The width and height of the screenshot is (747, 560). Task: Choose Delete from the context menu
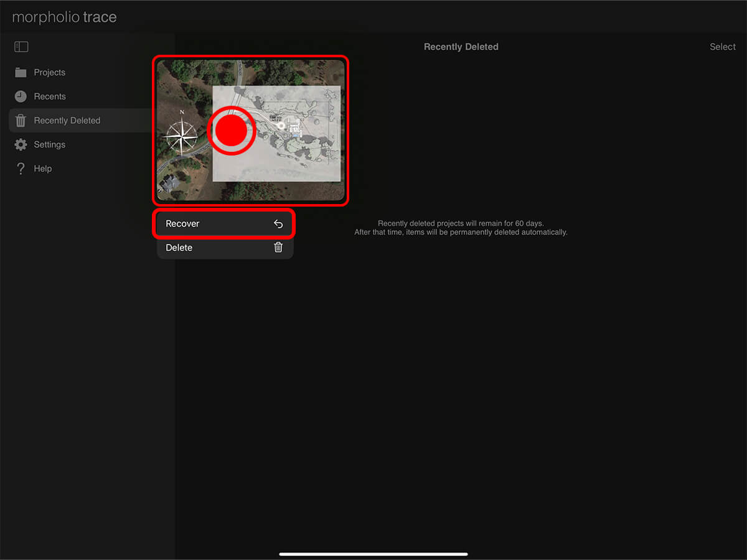[x=179, y=248]
